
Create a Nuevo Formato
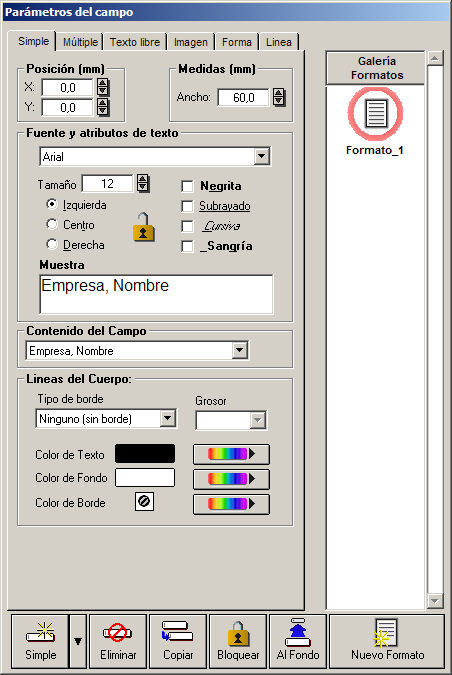coord(387,641)
